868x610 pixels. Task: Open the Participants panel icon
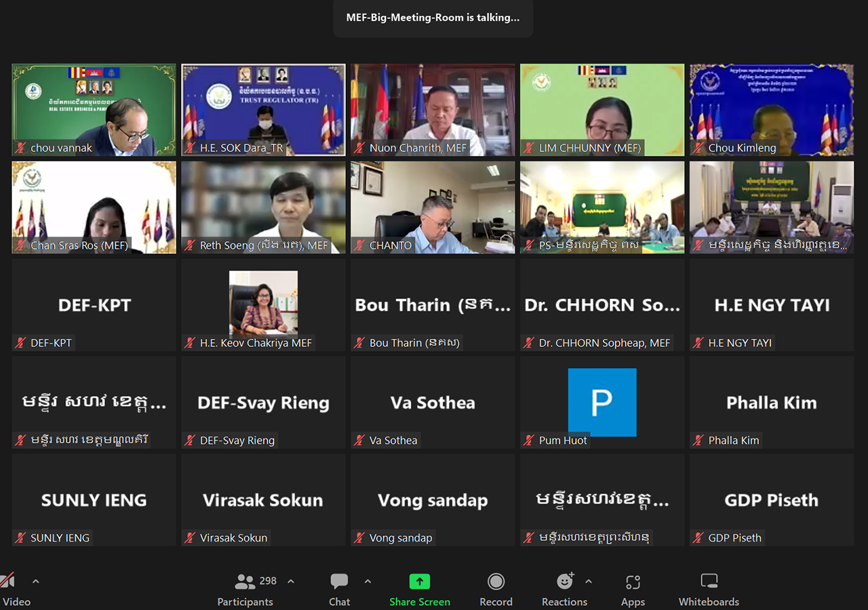(245, 582)
